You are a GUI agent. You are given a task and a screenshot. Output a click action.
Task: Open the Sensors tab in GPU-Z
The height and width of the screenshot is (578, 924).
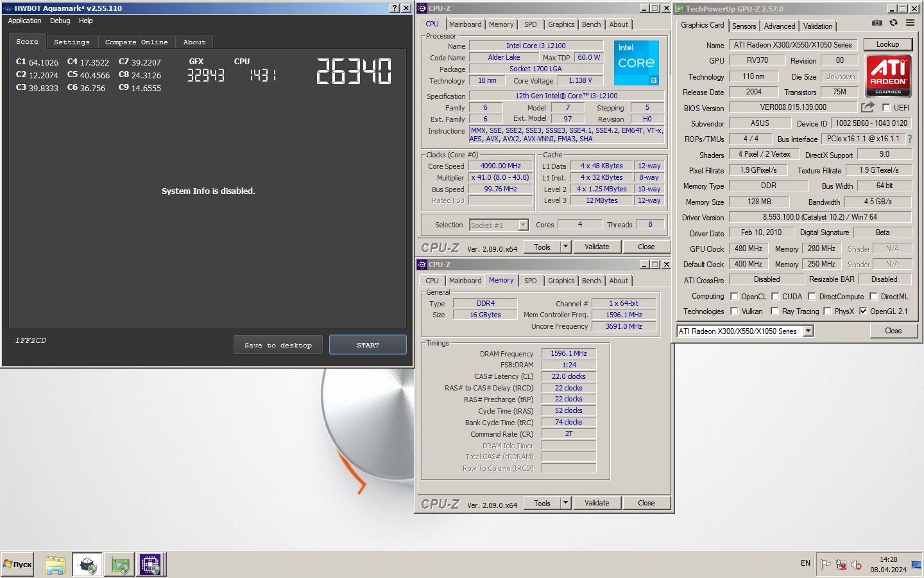point(744,26)
